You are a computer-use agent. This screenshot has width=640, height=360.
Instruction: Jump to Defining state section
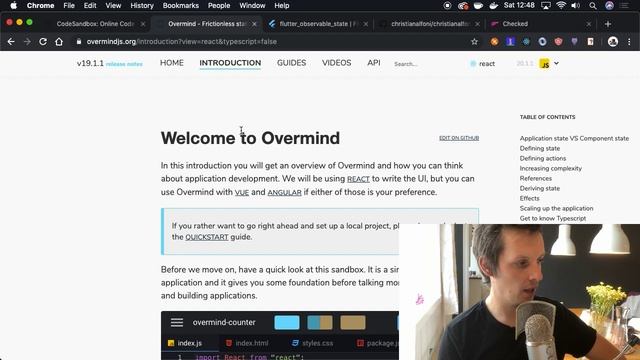540,149
